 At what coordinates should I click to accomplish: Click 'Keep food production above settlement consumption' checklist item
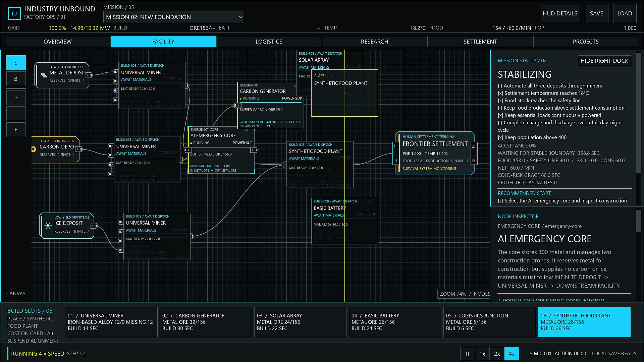coord(561,108)
